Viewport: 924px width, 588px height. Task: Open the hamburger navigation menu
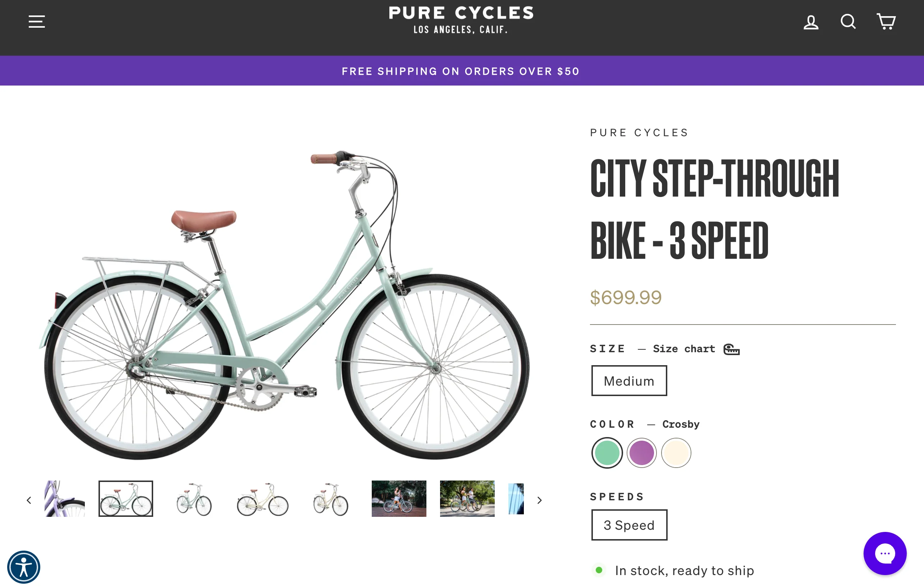click(x=36, y=22)
